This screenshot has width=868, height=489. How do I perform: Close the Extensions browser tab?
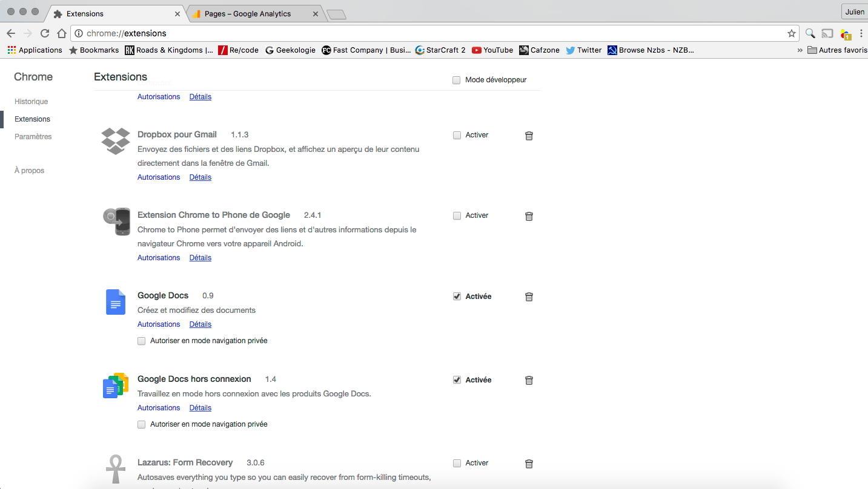(x=177, y=14)
